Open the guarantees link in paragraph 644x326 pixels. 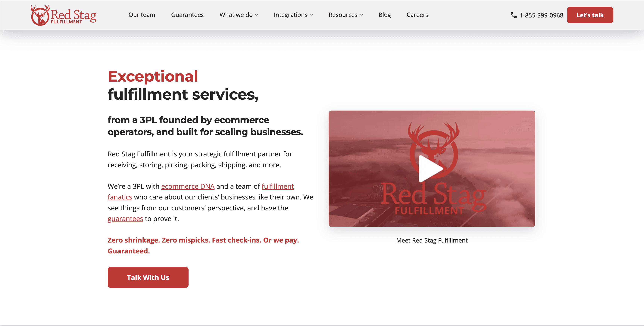(x=125, y=219)
